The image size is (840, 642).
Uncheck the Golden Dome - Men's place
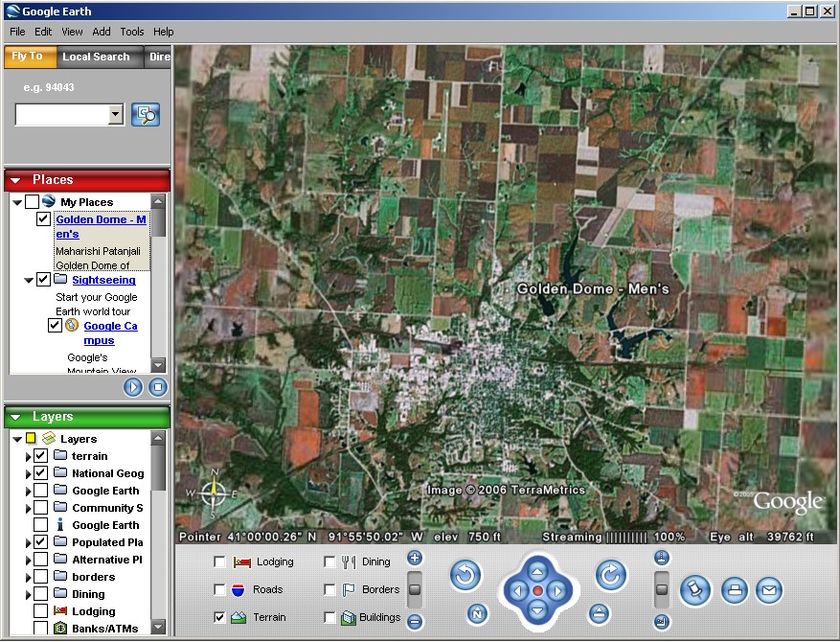[43, 218]
